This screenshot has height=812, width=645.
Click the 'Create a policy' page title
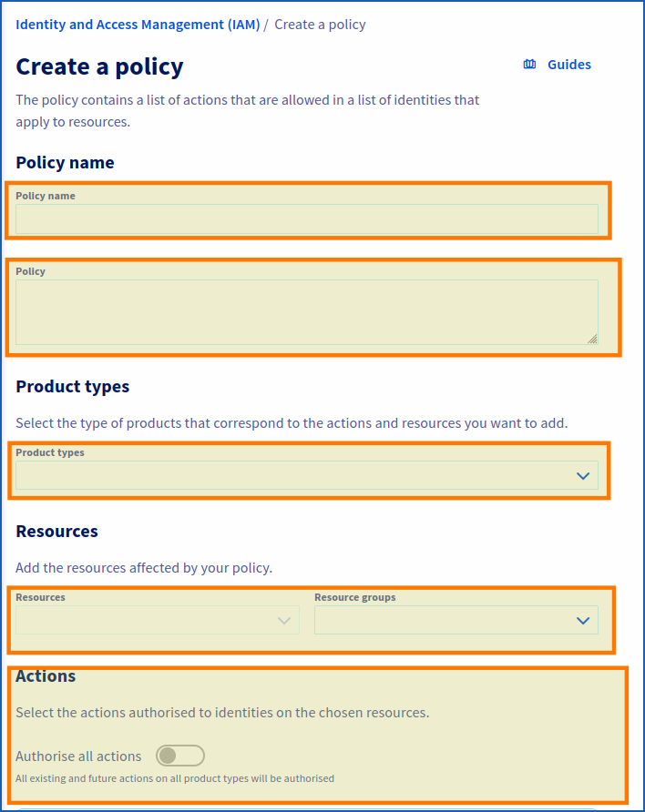pos(99,66)
